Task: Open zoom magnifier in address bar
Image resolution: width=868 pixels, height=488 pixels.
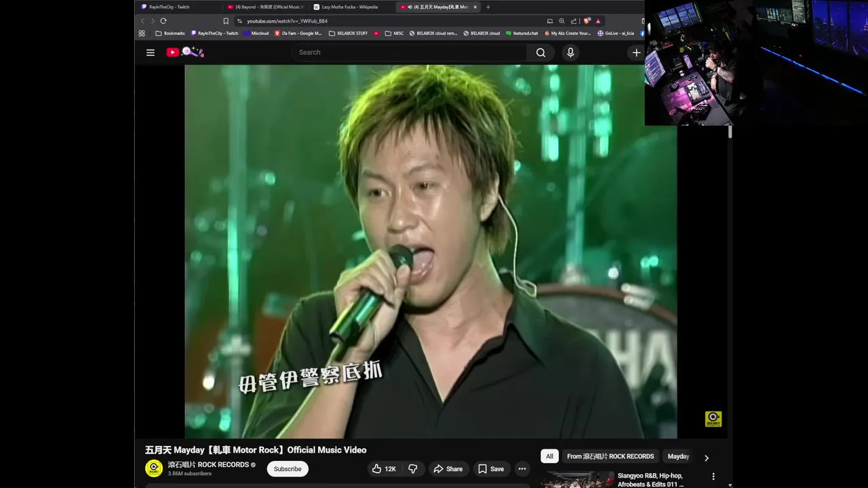Action: coord(561,21)
